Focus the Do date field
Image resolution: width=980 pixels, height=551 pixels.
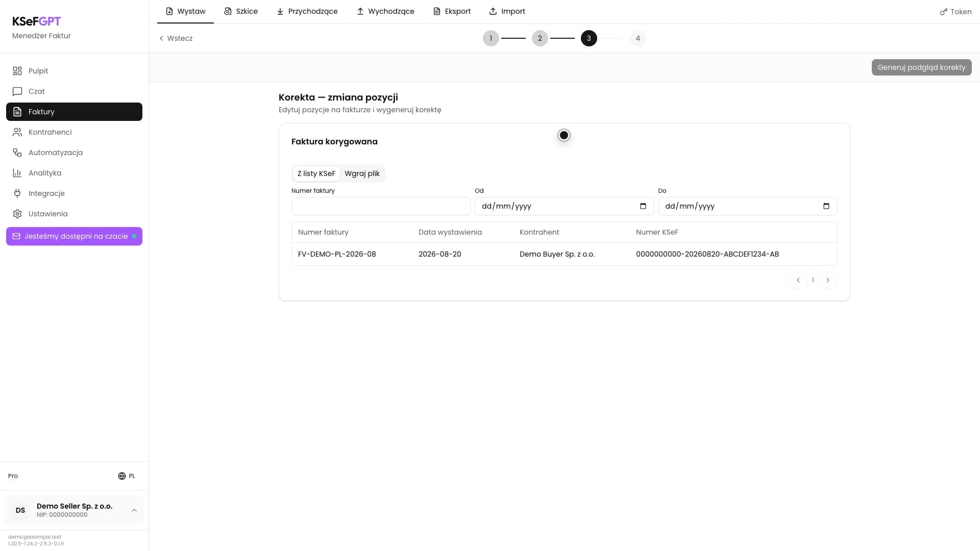click(x=748, y=206)
